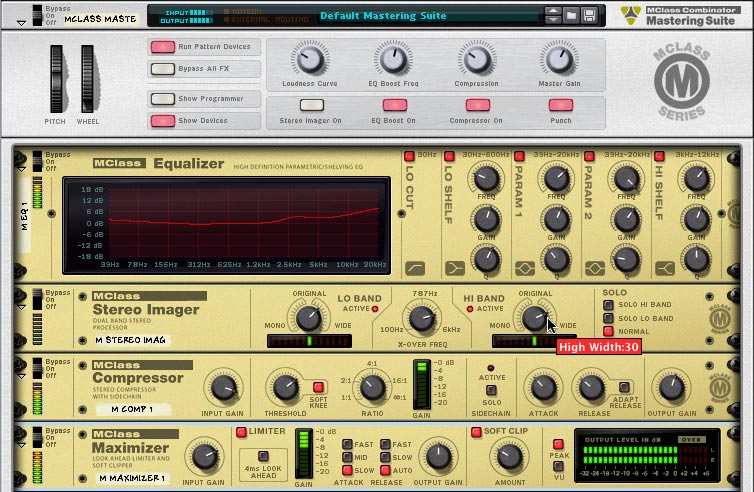Screen dimensions: 754x492
Task: Click the Param 1 GAIN knob
Action: pos(556,220)
